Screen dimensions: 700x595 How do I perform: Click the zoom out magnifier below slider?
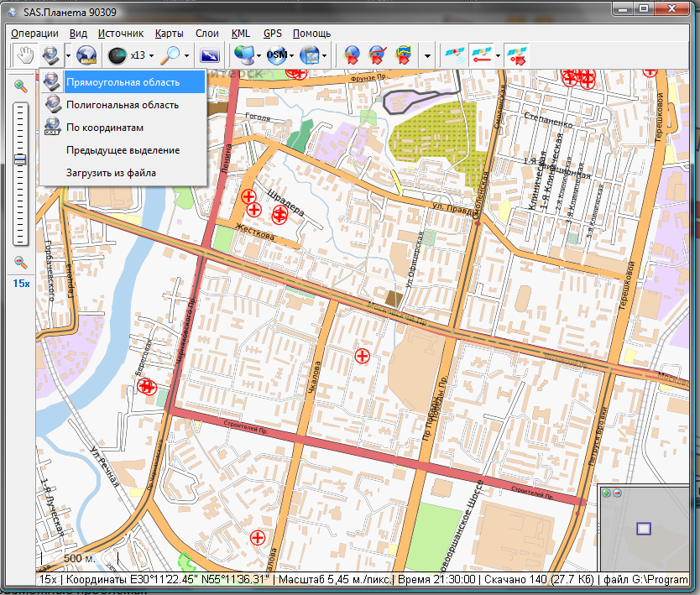coord(21,263)
